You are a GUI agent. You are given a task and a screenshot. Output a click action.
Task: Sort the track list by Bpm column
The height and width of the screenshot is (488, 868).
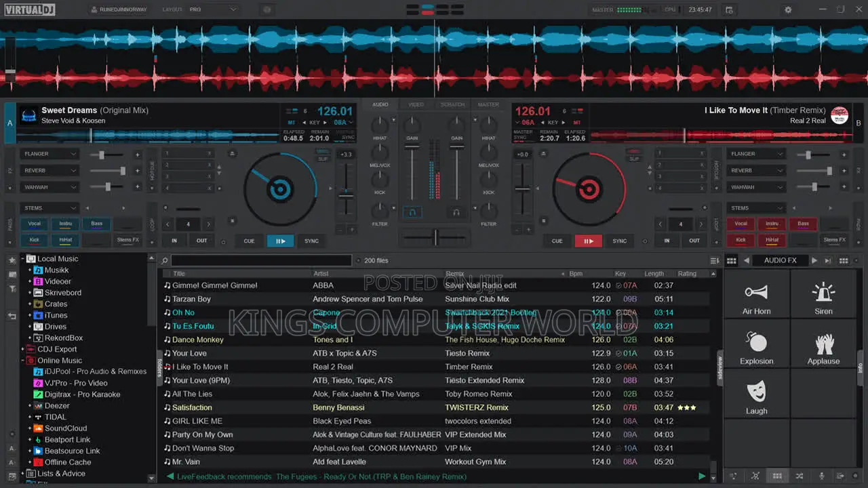tap(576, 274)
